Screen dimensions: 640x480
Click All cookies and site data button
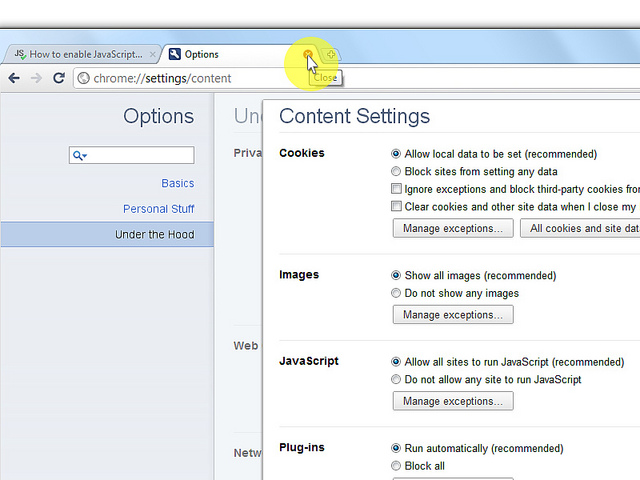click(x=582, y=228)
